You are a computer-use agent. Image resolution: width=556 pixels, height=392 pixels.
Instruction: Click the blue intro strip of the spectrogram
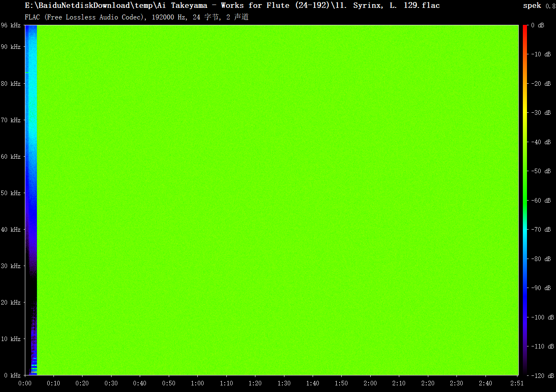31,200
